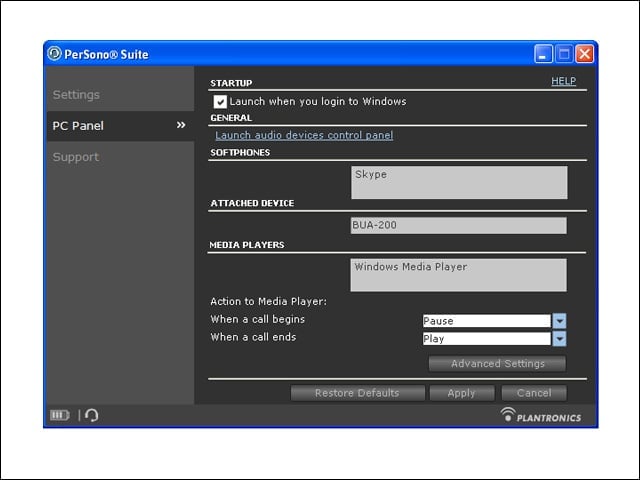Click the disabled maximize window button
The height and width of the screenshot is (480, 640).
(x=564, y=54)
